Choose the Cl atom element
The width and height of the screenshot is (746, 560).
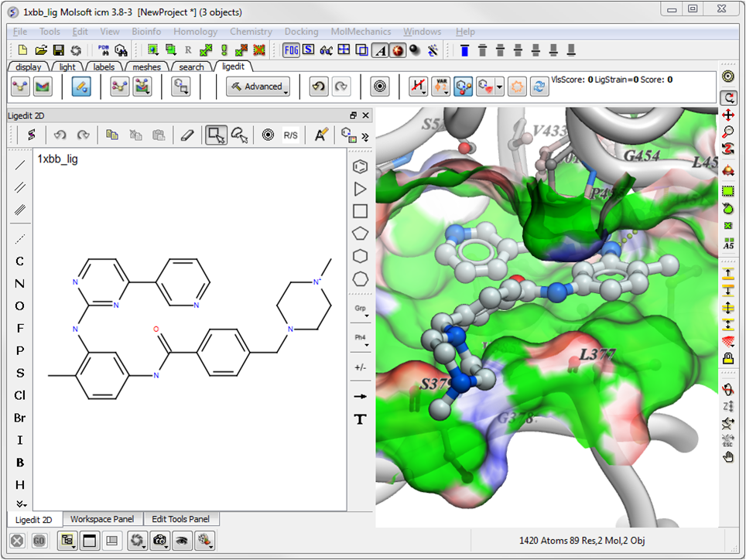(x=20, y=395)
